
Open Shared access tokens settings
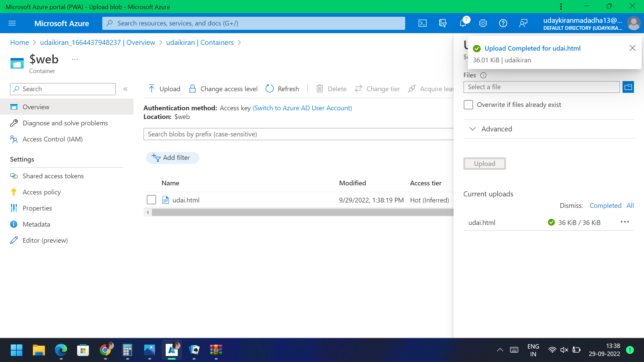(53, 176)
